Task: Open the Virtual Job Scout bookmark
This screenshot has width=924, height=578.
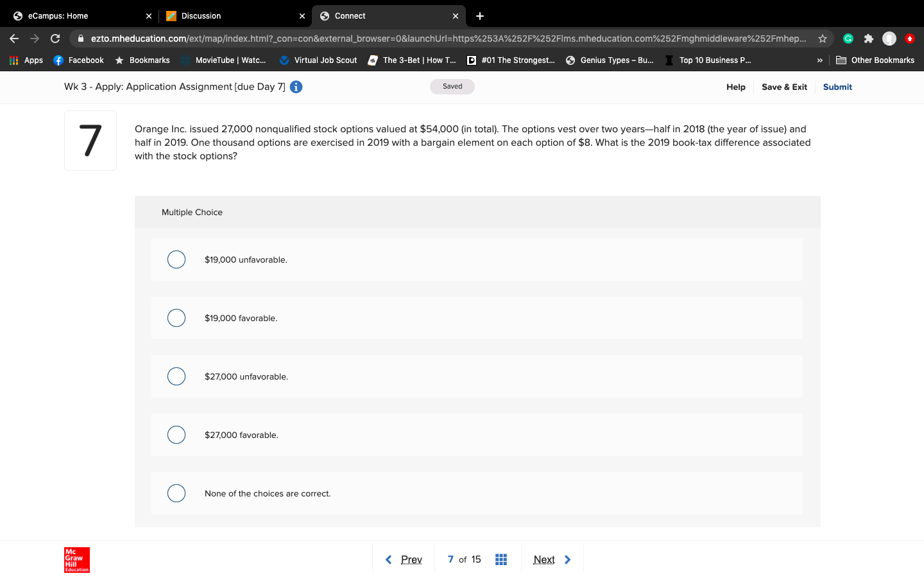Action: (x=318, y=60)
